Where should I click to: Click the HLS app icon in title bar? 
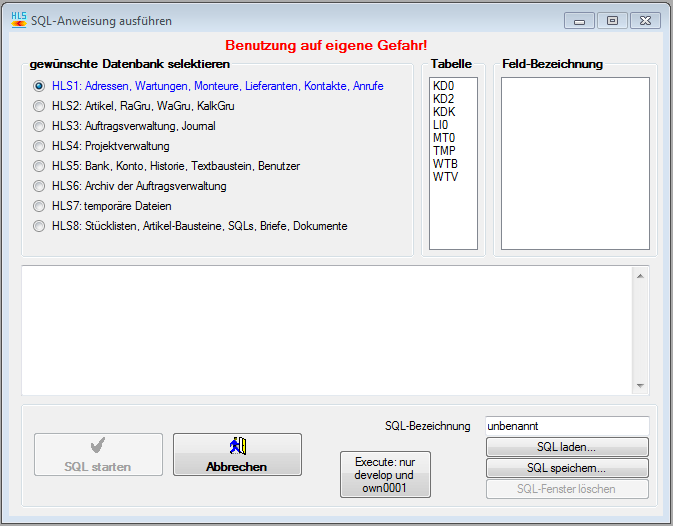pyautogui.click(x=18, y=20)
